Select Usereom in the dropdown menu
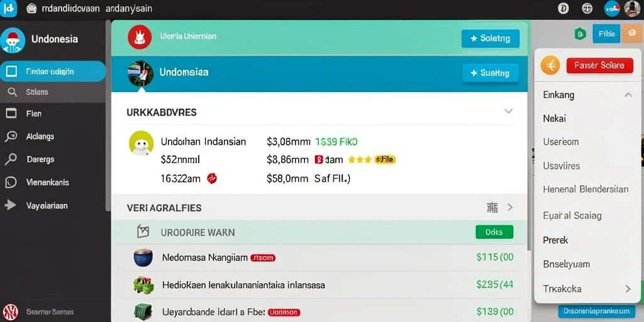 coord(560,142)
